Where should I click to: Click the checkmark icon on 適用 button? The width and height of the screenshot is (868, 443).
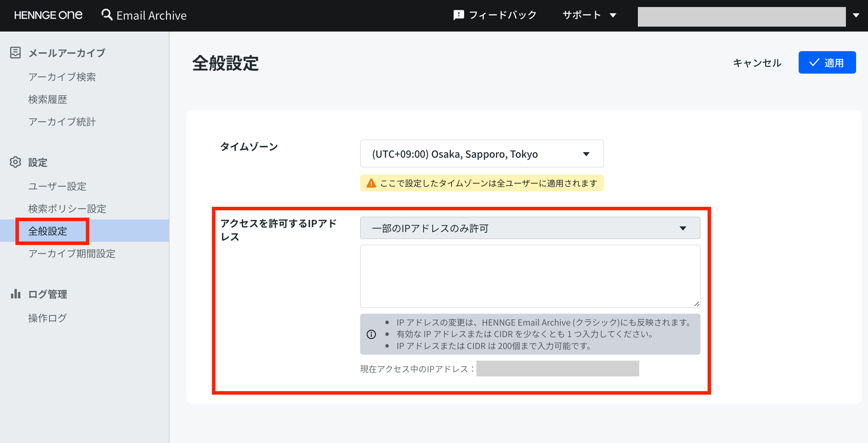tap(814, 62)
